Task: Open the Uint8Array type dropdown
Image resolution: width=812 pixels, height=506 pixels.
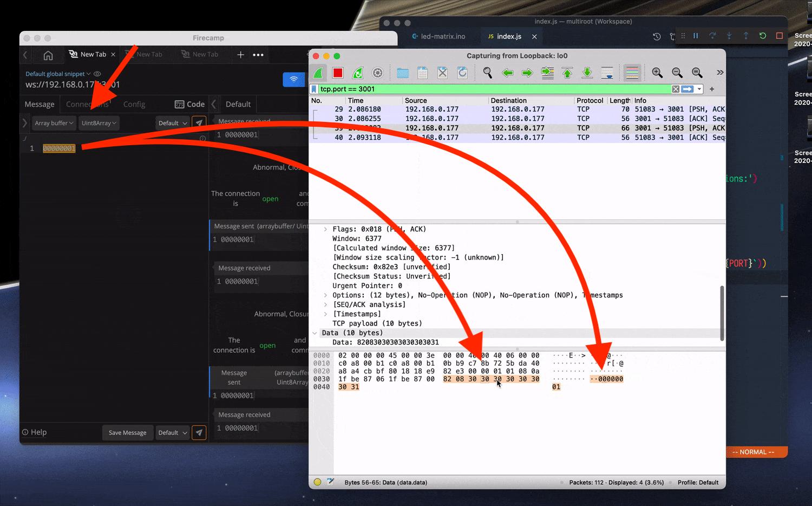Action: click(x=99, y=123)
